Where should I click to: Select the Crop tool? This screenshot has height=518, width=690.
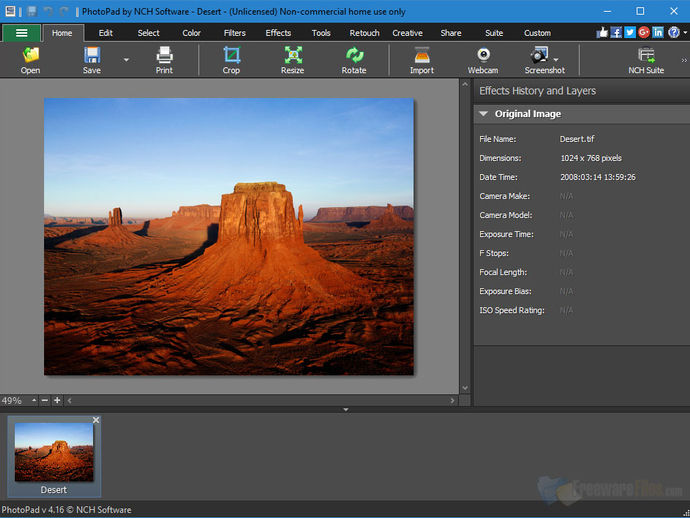(231, 56)
